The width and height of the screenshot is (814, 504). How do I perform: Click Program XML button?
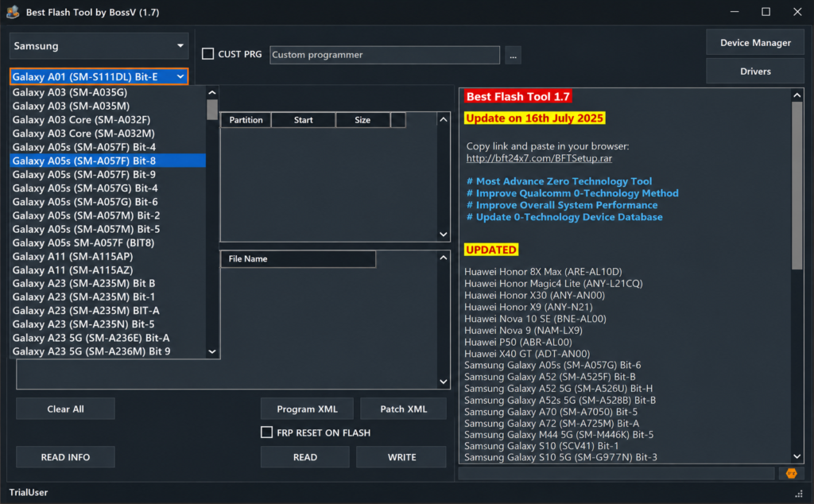(x=307, y=409)
